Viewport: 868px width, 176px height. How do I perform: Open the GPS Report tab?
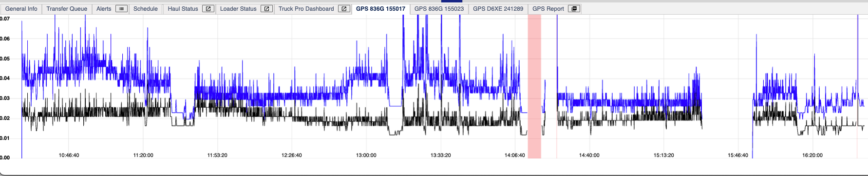tap(548, 9)
